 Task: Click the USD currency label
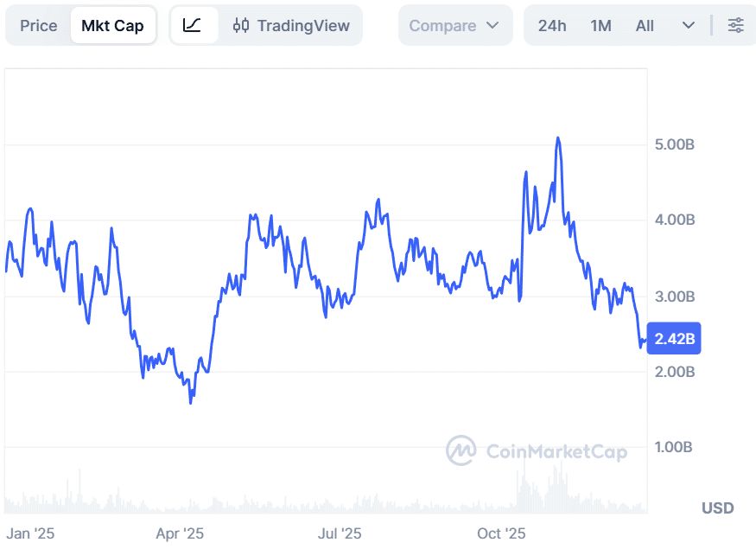click(x=717, y=508)
